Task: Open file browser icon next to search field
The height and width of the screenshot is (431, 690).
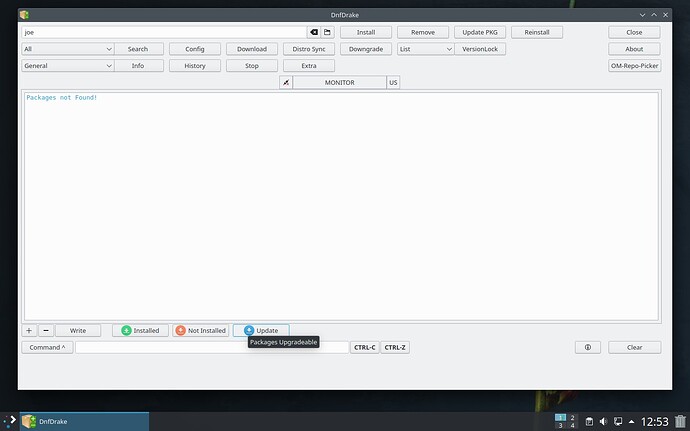Action: [x=327, y=32]
